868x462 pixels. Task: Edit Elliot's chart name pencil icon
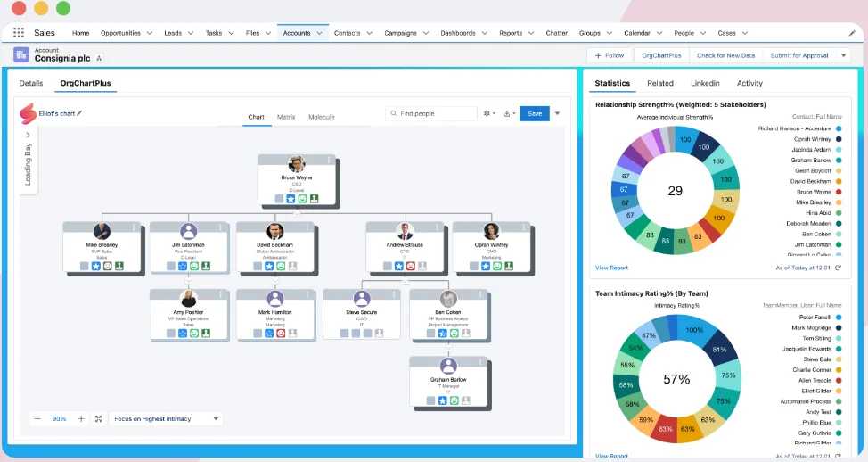tap(79, 113)
